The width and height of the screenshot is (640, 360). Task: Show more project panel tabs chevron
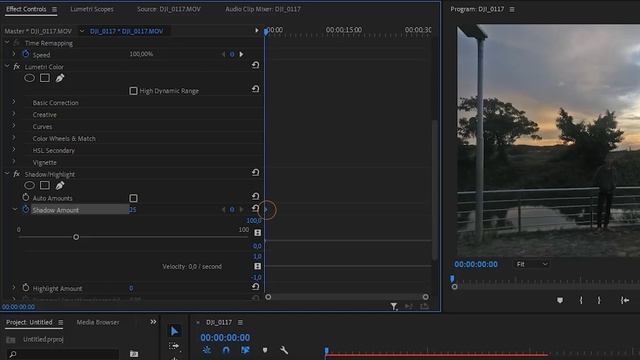153,322
